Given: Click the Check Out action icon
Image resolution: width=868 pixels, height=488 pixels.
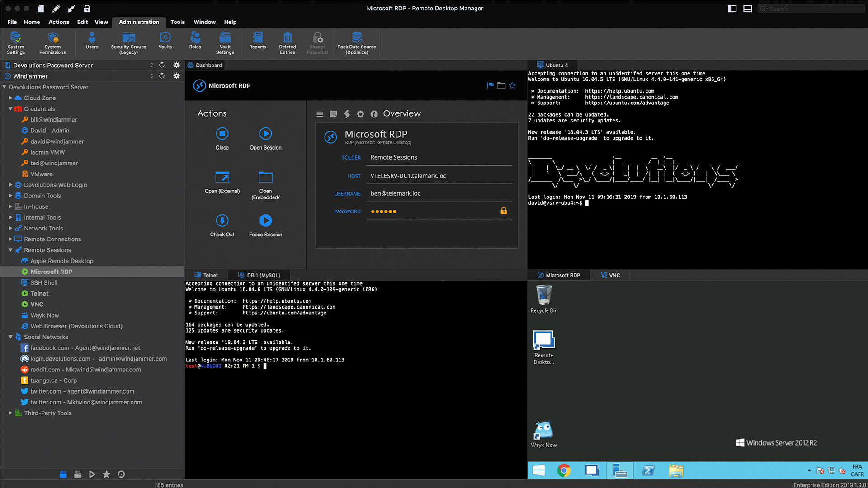Looking at the screenshot, I should point(222,221).
